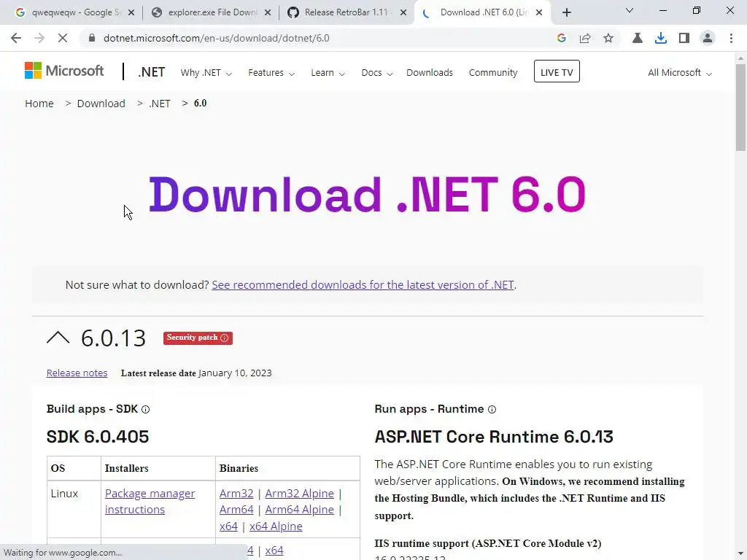Open the Chrome Labs flask icon
This screenshot has width=747, height=560.
[x=638, y=38]
